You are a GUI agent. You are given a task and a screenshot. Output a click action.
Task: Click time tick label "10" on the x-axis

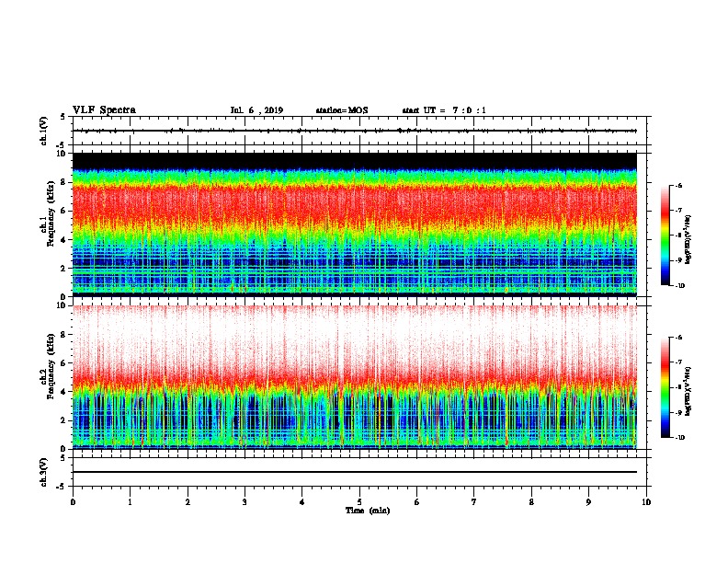pos(646,502)
